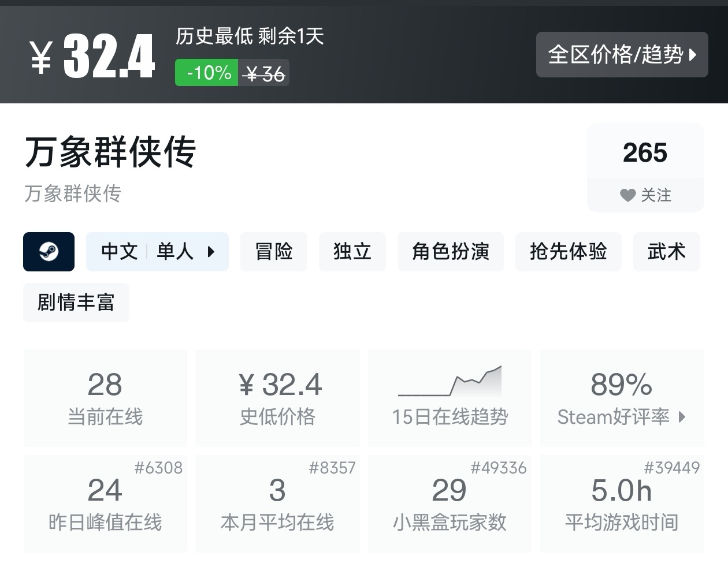Open the 角色扮演 tag
The image size is (728, 563).
450,252
